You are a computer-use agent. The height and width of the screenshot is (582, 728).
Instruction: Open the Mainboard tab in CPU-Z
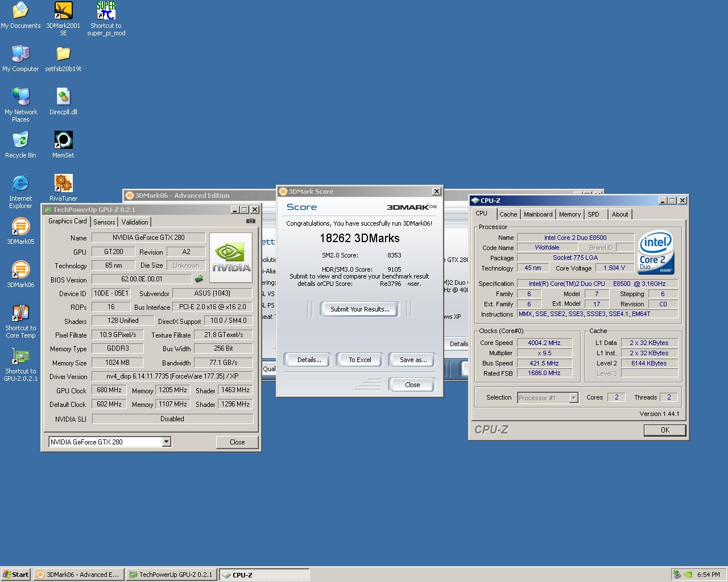pos(538,214)
